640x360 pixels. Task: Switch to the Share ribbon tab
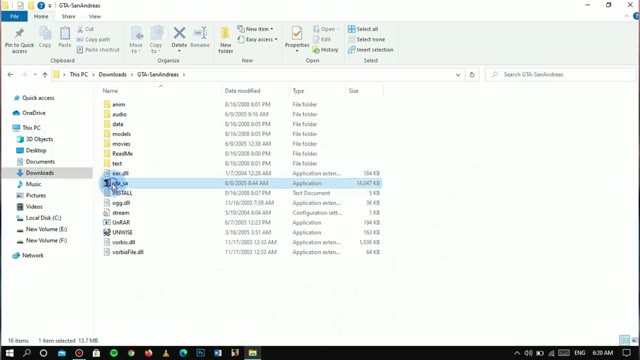pyautogui.click(x=68, y=16)
